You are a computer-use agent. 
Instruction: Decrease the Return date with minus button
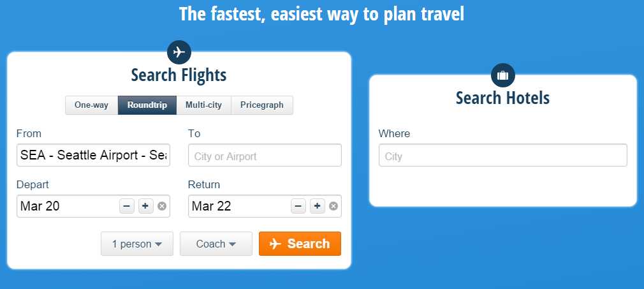tap(298, 206)
